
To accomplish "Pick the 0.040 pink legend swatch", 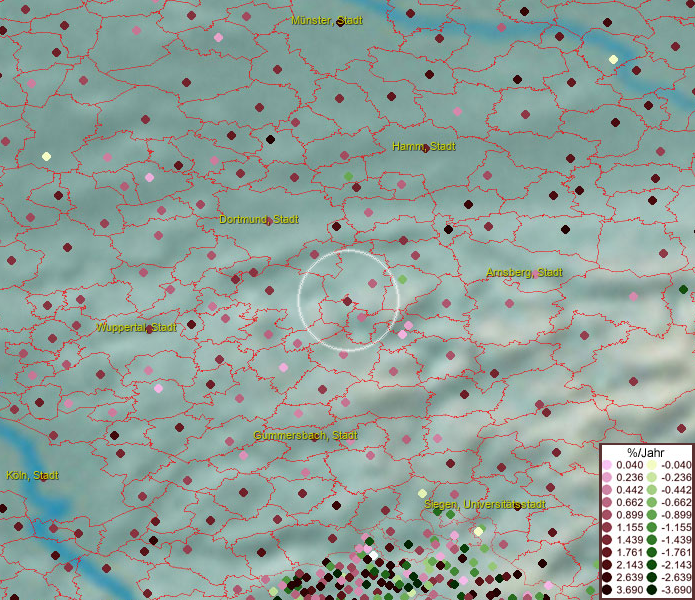I will click(607, 465).
